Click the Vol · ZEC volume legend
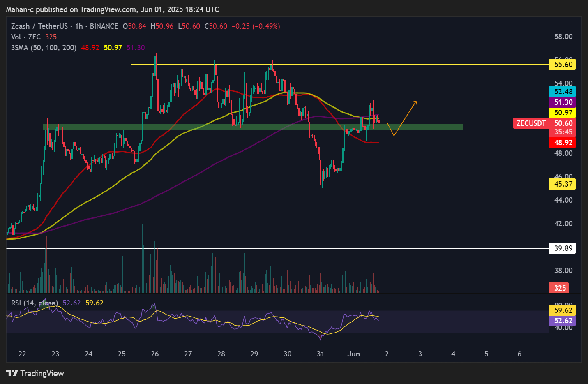 [25, 37]
